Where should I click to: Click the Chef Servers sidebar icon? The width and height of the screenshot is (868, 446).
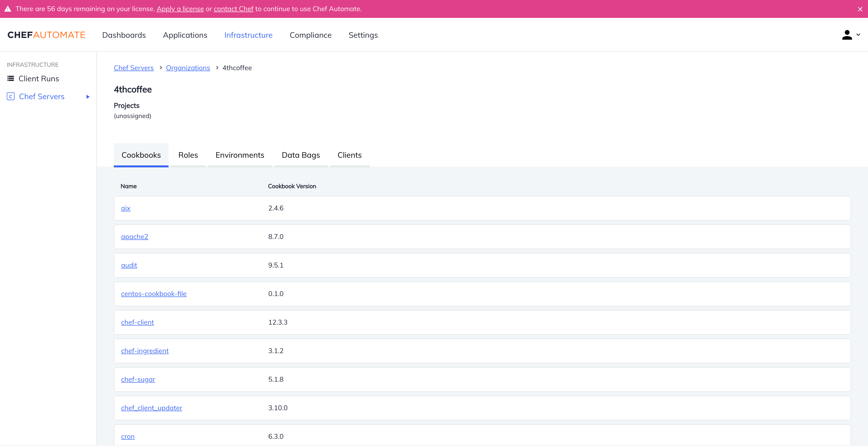(10, 96)
